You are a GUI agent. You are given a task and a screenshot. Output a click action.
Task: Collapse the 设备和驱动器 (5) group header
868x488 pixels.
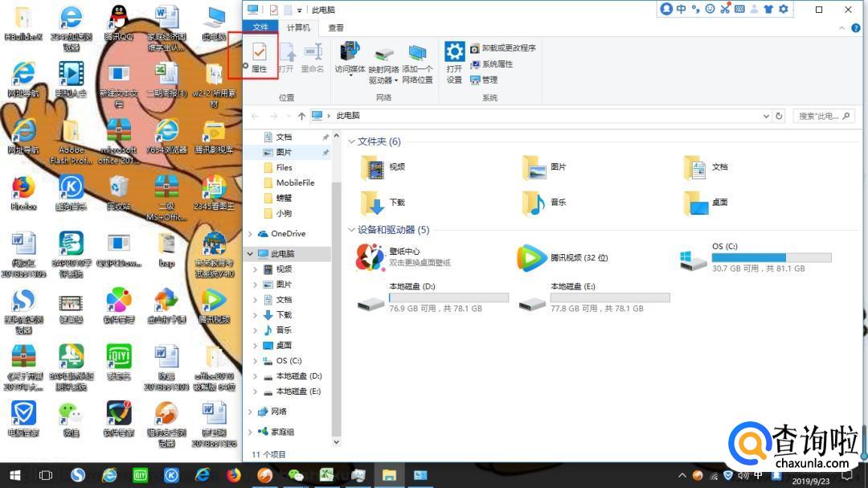click(351, 230)
